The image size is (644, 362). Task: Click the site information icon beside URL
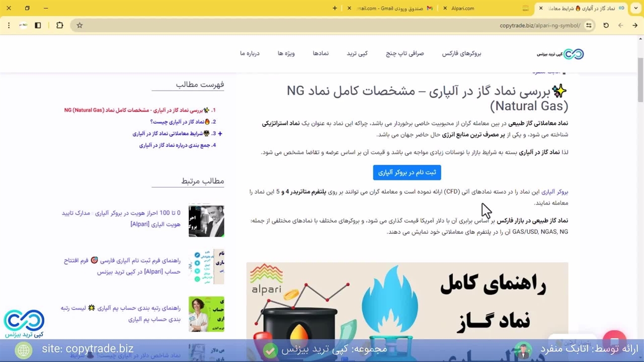point(589,25)
